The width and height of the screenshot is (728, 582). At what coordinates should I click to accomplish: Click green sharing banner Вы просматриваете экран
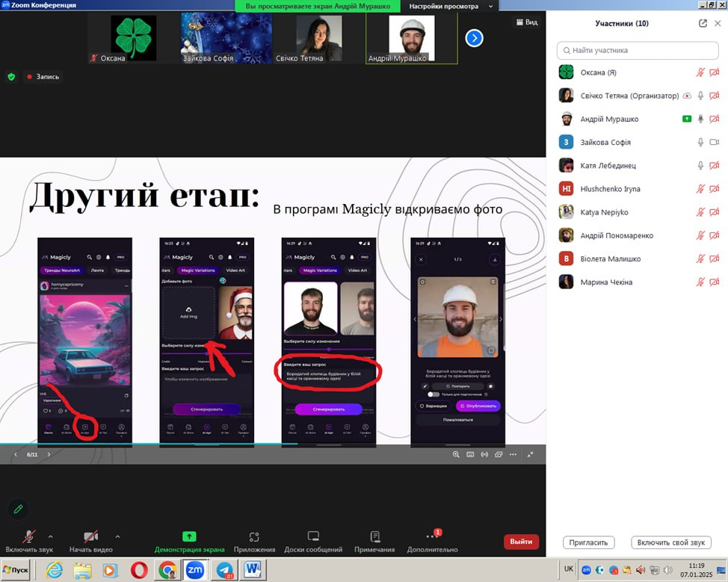tap(318, 6)
